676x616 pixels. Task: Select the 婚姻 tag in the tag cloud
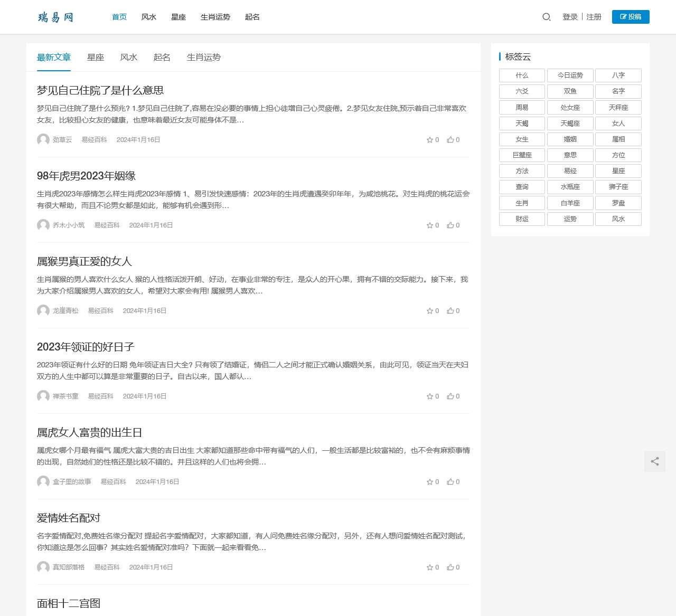click(x=570, y=139)
